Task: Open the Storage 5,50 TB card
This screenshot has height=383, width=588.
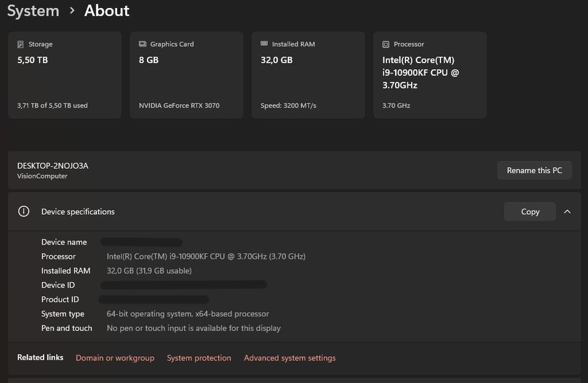Action: click(x=65, y=75)
